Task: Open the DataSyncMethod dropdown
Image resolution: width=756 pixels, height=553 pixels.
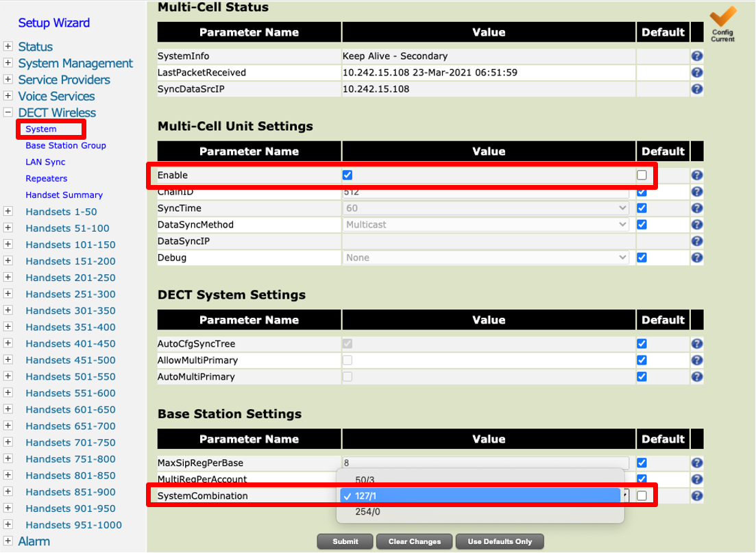Action: pyautogui.click(x=485, y=224)
